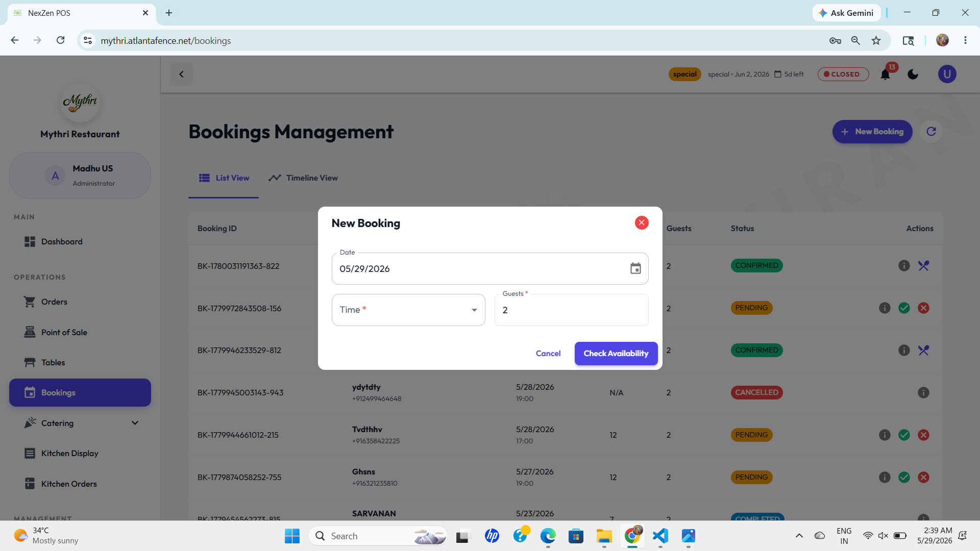Refresh the bookings list
The image size is (980, 551).
(x=932, y=132)
